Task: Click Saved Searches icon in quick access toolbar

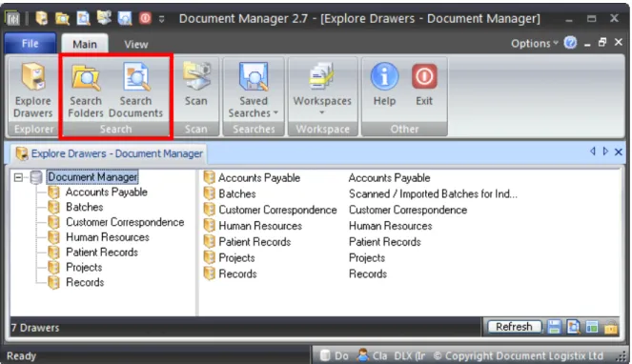Action: coord(125,18)
